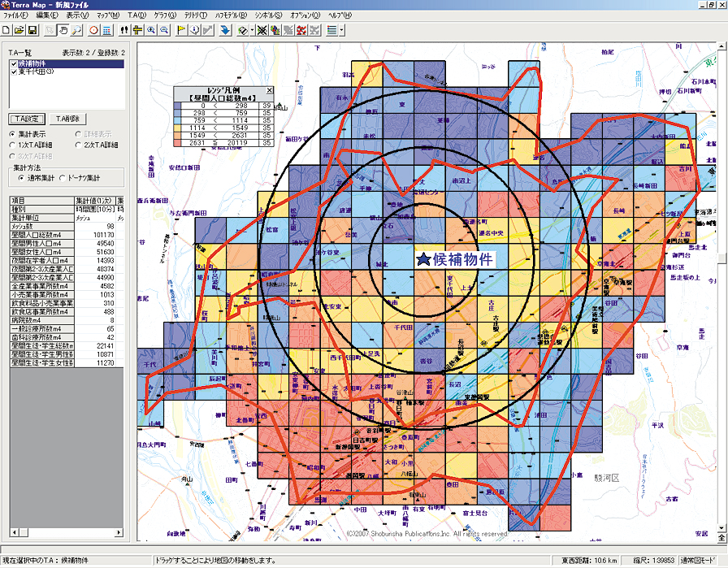Zoom out using the minus magnifier icon
This screenshot has height=568, width=728.
point(164,31)
